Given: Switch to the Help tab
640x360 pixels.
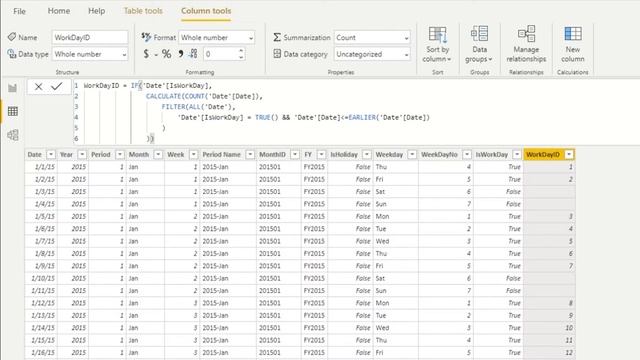Looking at the screenshot, I should tap(97, 11).
